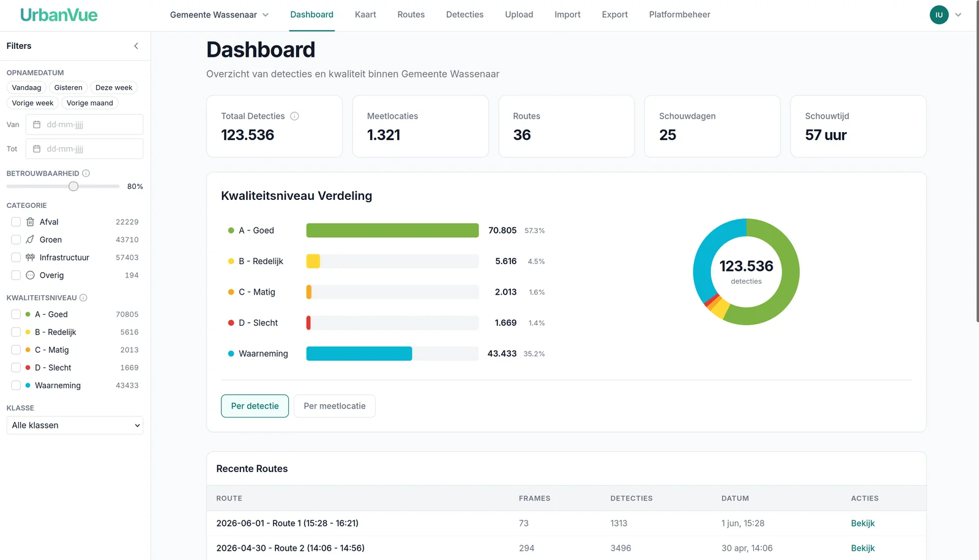This screenshot has width=979, height=560.
Task: Click the Tot date input field
Action: (x=84, y=149)
